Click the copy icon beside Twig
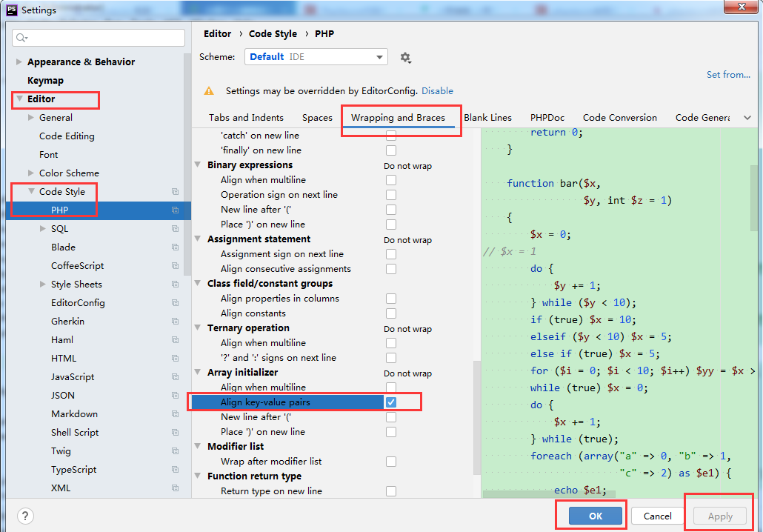 [175, 450]
